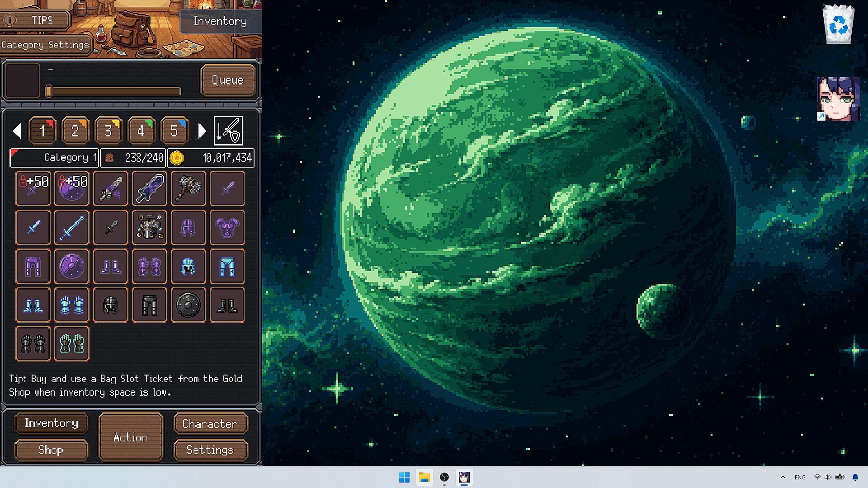Select the teal-green gauntlets item
Screen dimensions: 868x488
point(72,344)
